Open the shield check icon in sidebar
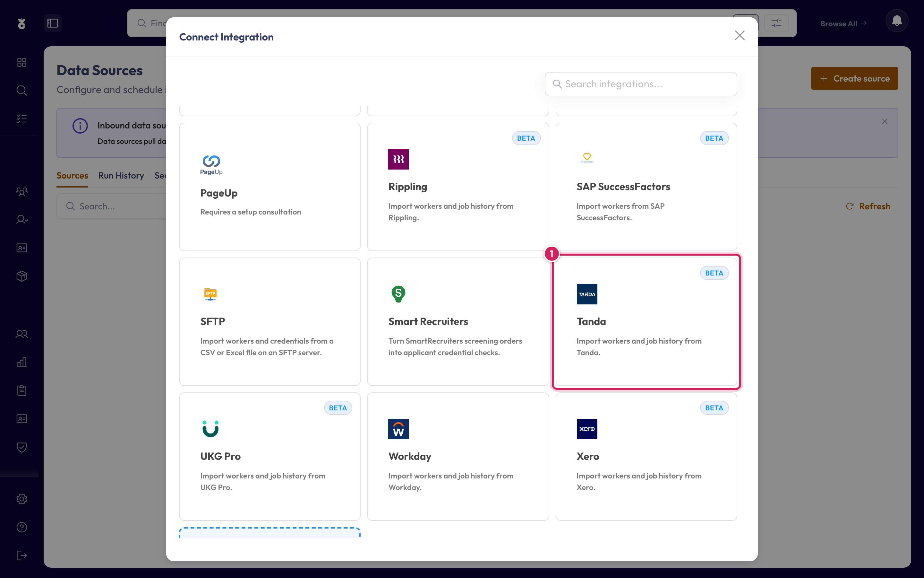Screen dimensions: 924x578 coord(22,447)
